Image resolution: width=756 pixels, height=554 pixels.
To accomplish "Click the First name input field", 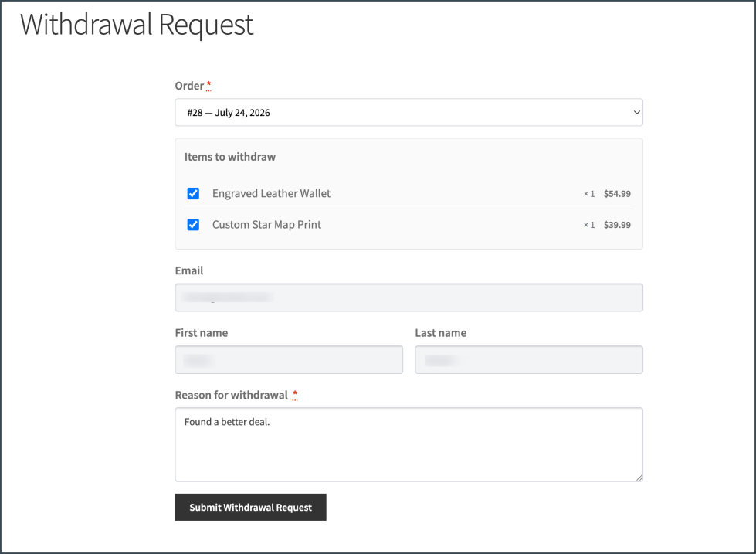I will [289, 359].
